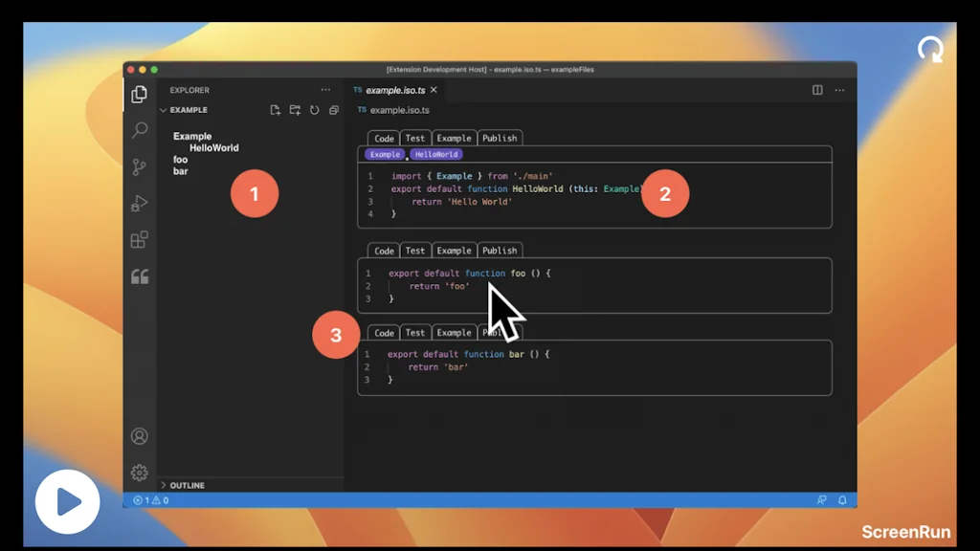Screen dimensions: 980x551
Task: Split the editor to the side
Action: pos(815,89)
